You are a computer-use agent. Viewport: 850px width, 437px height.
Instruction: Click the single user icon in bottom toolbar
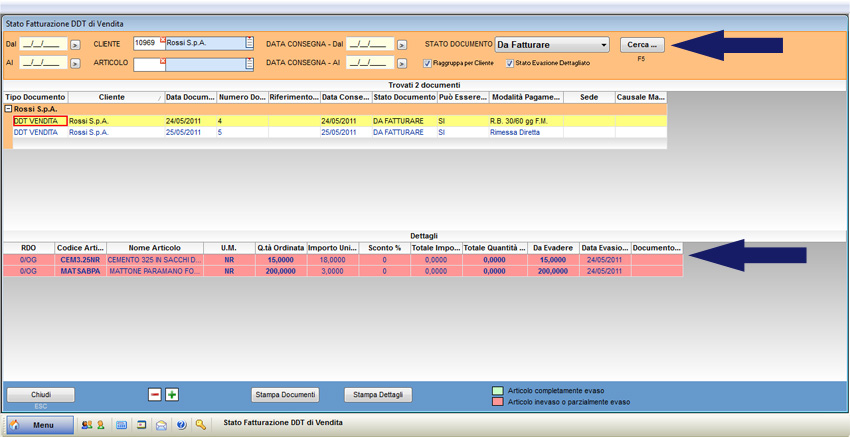(x=100, y=425)
